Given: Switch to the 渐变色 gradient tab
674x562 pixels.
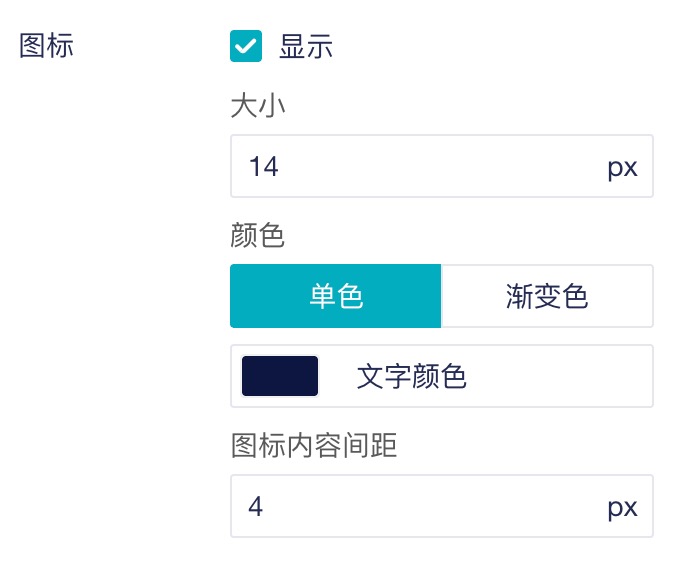Looking at the screenshot, I should click(x=547, y=296).
